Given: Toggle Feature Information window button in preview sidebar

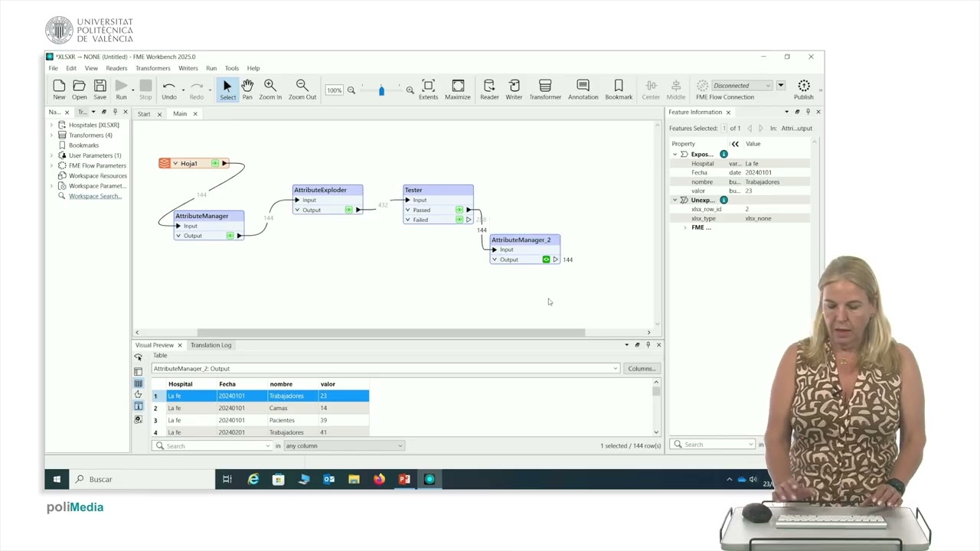Looking at the screenshot, I should tap(139, 406).
